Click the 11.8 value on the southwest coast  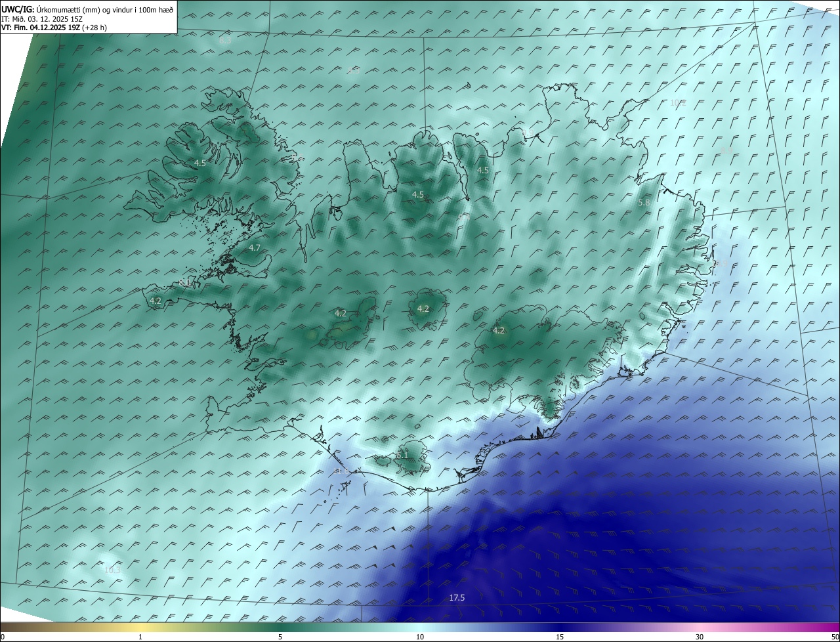(342, 471)
